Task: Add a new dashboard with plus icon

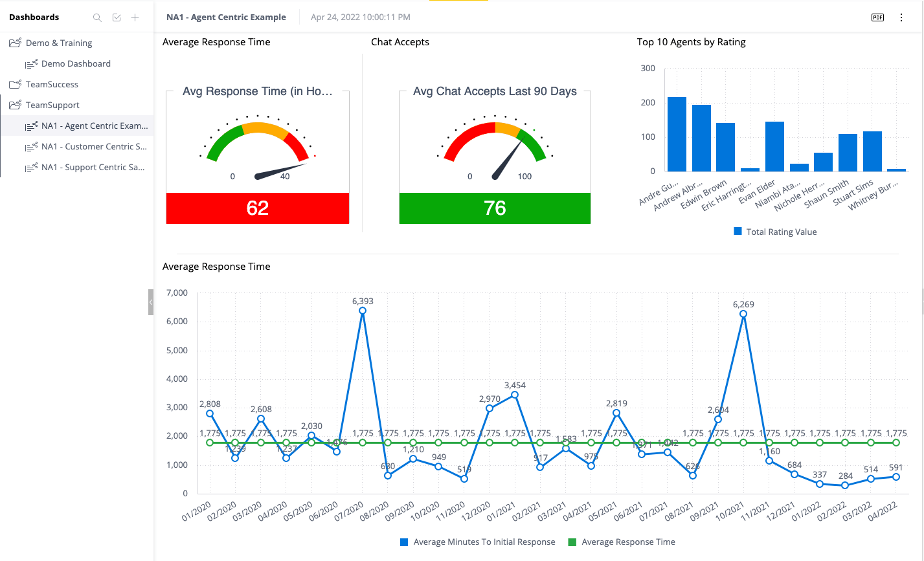Action: click(x=135, y=17)
